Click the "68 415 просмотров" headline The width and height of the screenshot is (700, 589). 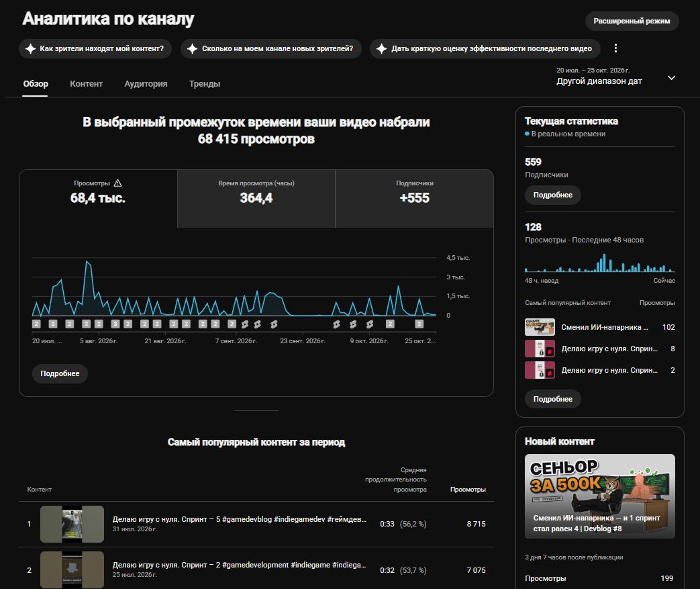tap(256, 139)
